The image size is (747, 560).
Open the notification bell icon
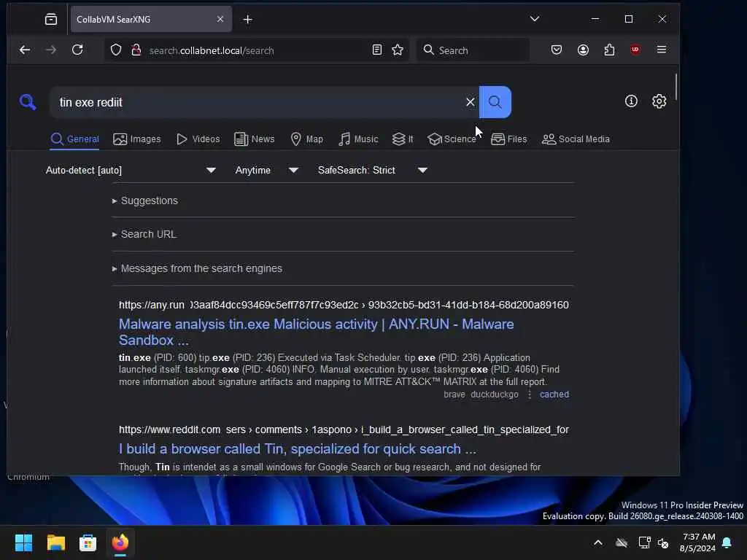click(x=727, y=542)
